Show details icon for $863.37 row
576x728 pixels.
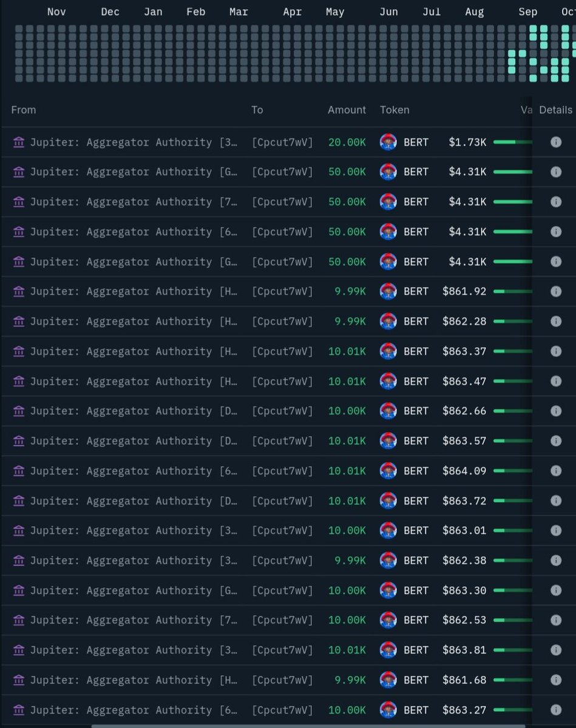[x=555, y=351]
